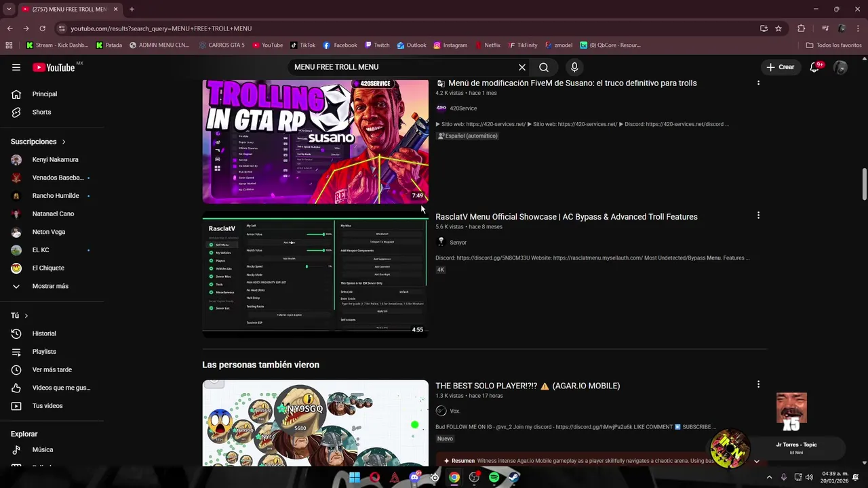Open the Todos los favoritos folder

pos(833,45)
